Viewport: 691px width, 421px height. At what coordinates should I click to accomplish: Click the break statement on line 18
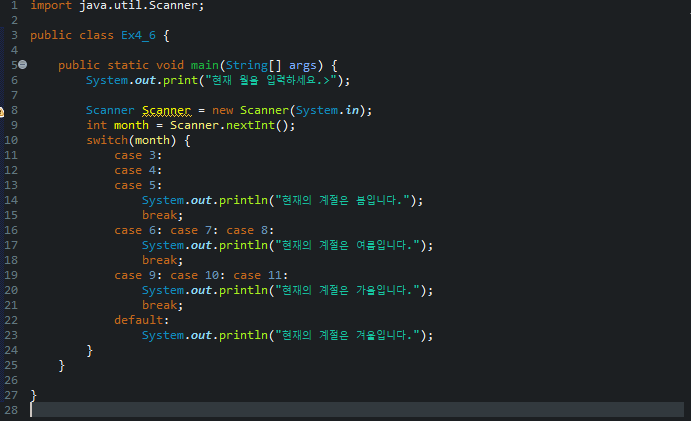(162, 260)
